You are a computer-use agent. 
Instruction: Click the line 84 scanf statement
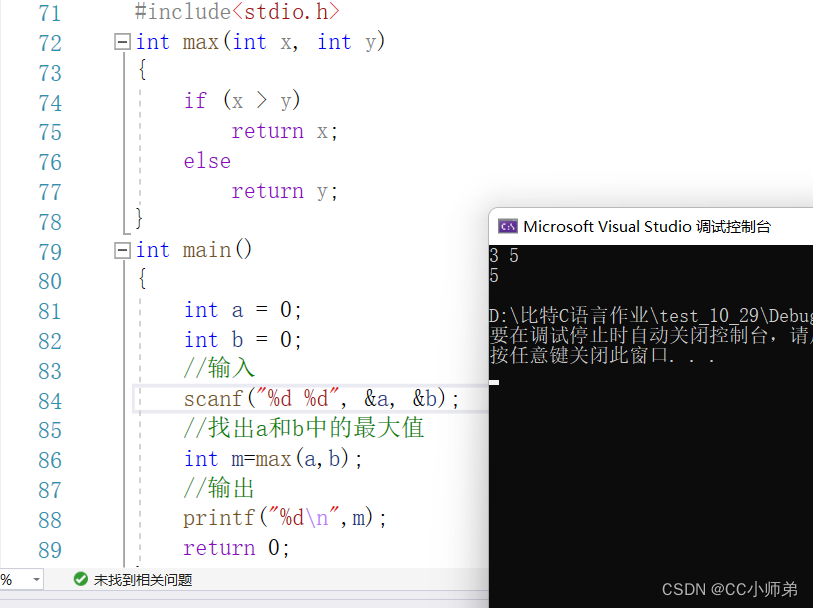coord(321,399)
